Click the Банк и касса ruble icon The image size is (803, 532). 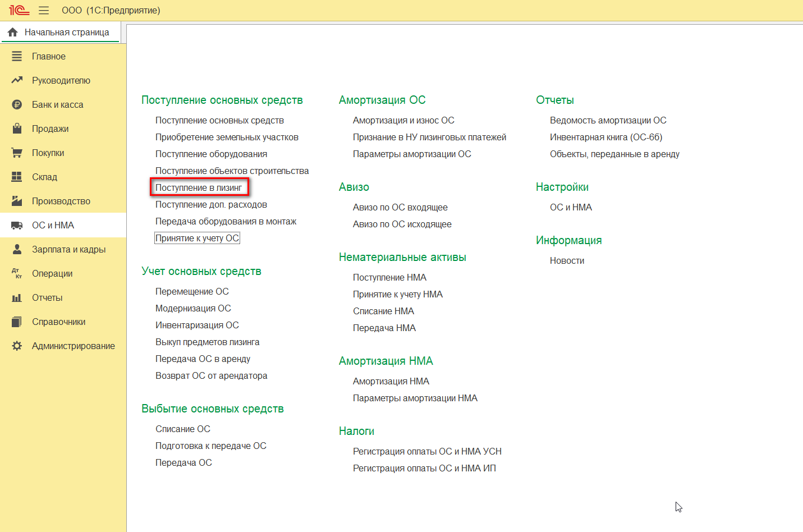click(17, 104)
